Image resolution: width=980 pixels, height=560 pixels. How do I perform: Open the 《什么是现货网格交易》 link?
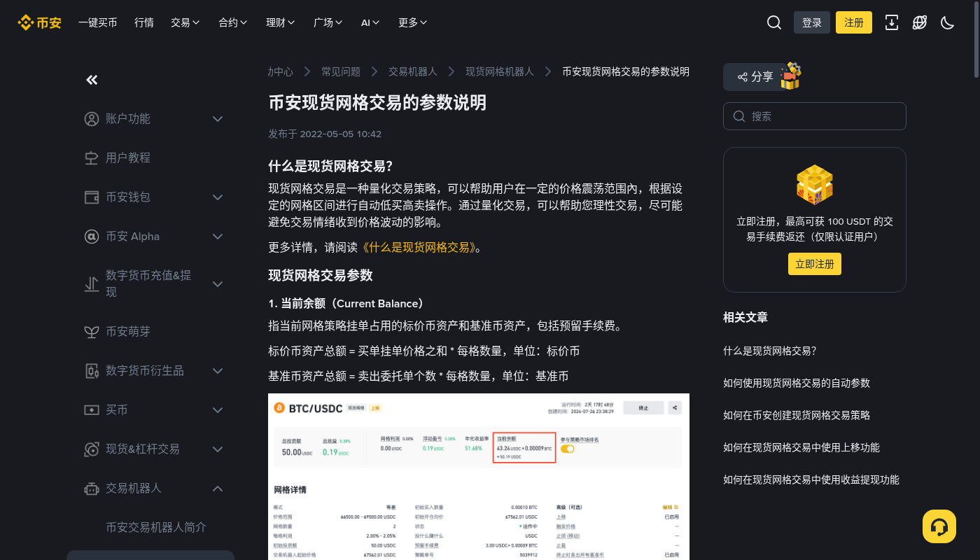(x=417, y=247)
